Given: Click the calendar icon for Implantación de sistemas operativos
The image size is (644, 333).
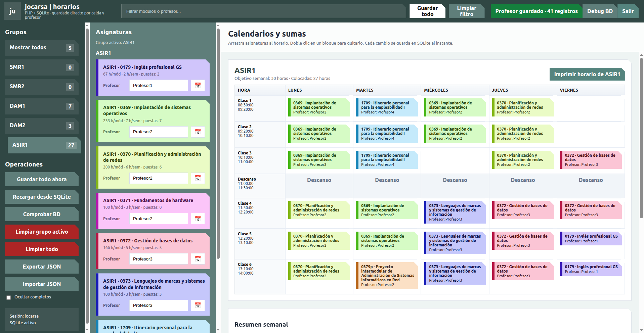Looking at the screenshot, I should tap(198, 132).
